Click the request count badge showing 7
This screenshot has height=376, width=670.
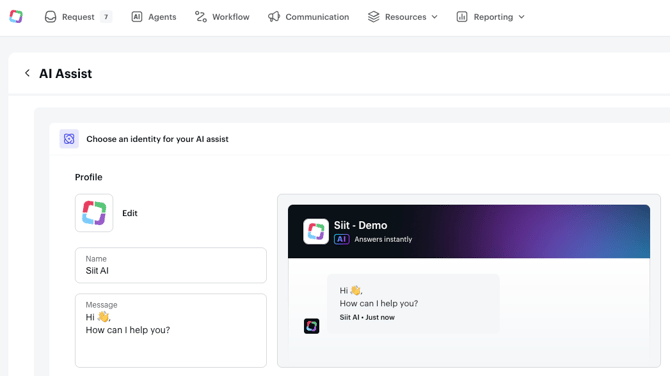coord(106,17)
